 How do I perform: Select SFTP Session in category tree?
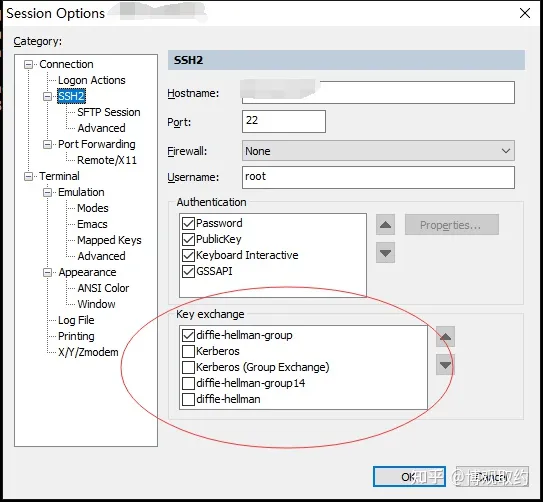109,112
